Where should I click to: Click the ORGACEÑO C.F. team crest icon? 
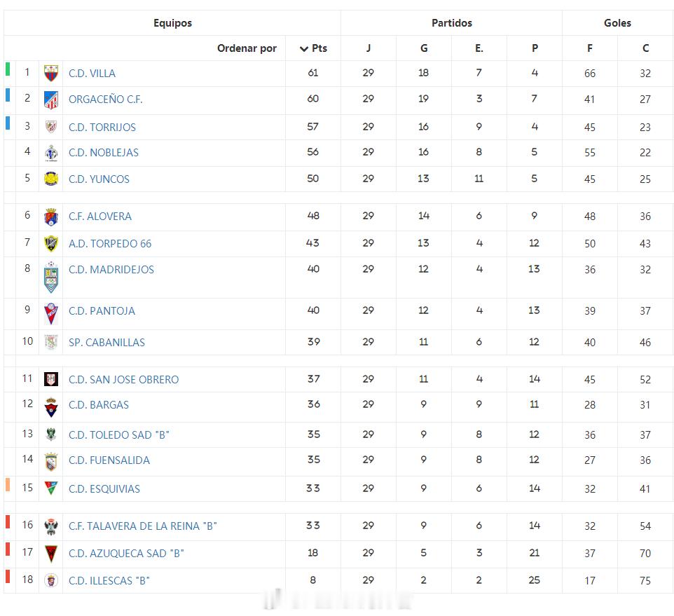click(x=51, y=100)
